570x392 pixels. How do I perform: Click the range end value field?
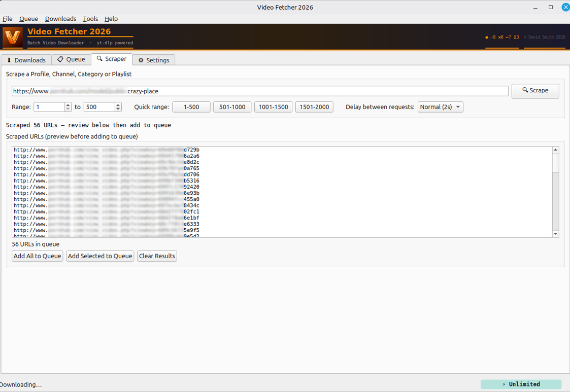tap(99, 107)
